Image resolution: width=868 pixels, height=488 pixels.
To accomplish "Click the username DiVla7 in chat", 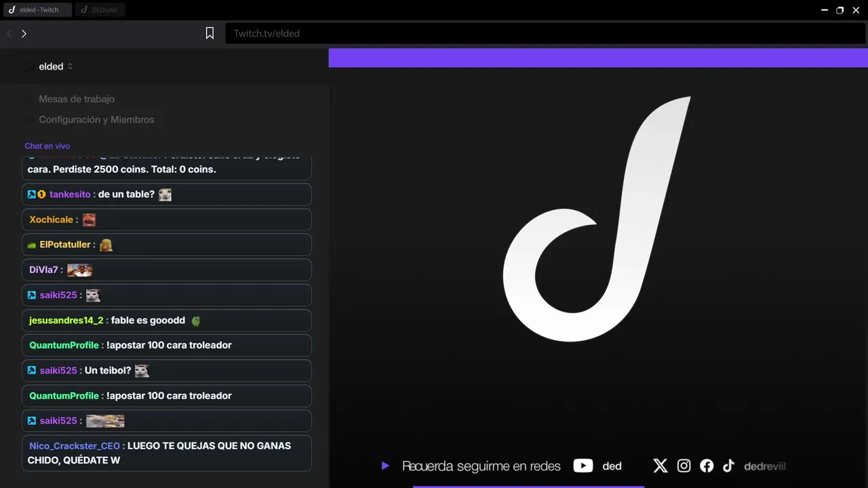I will coord(43,270).
